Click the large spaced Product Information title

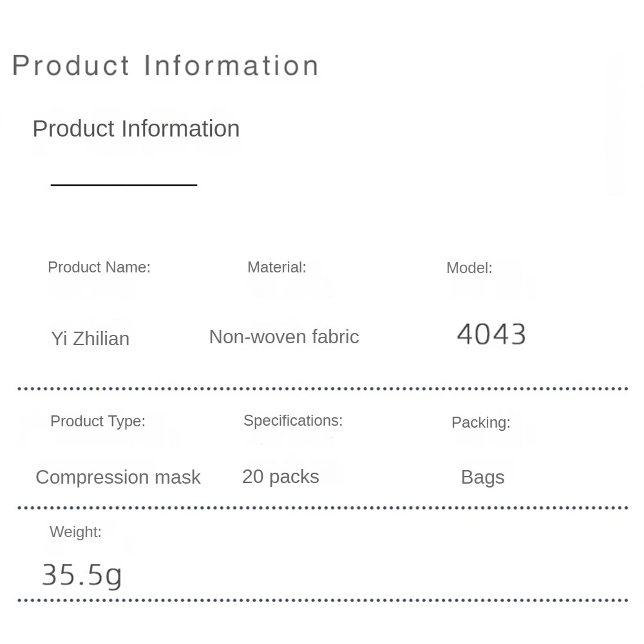coord(166,66)
